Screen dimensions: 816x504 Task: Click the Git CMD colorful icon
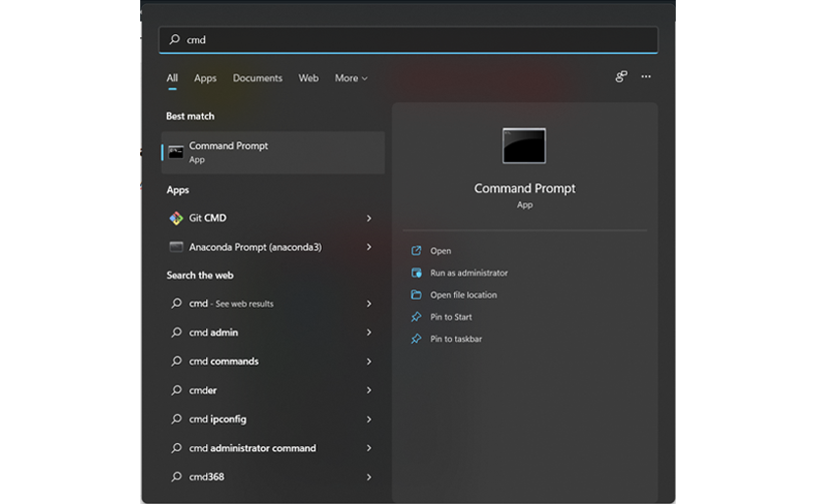(176, 218)
